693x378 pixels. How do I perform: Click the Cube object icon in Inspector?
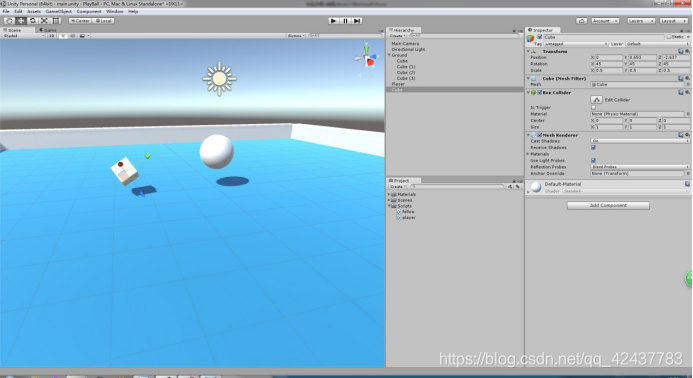[x=530, y=38]
